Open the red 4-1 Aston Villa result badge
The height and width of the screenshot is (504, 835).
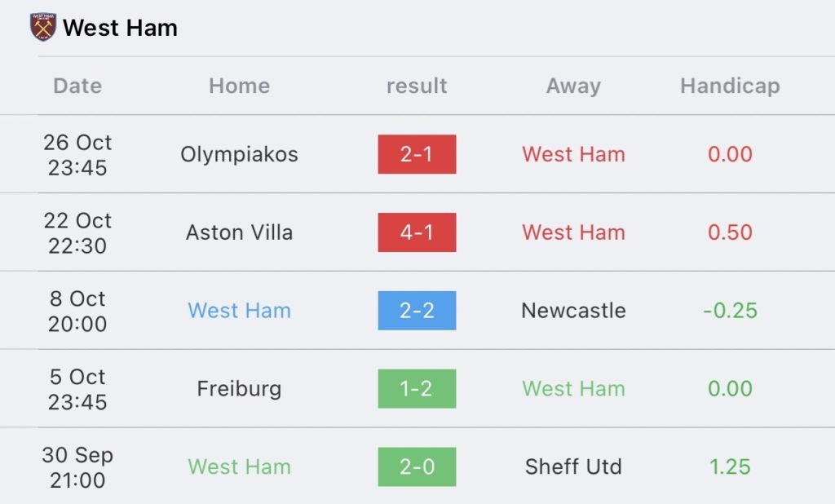[417, 232]
